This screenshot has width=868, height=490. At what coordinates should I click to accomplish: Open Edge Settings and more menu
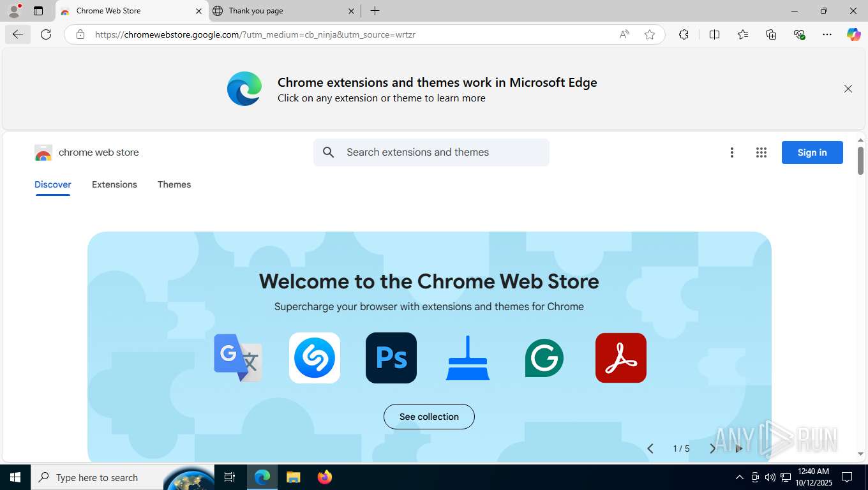(x=827, y=34)
